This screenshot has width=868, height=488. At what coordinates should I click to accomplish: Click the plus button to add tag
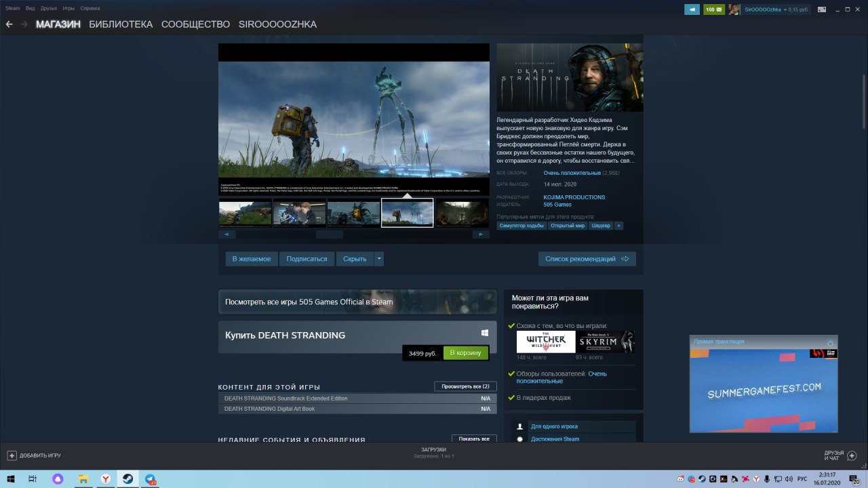tap(618, 226)
